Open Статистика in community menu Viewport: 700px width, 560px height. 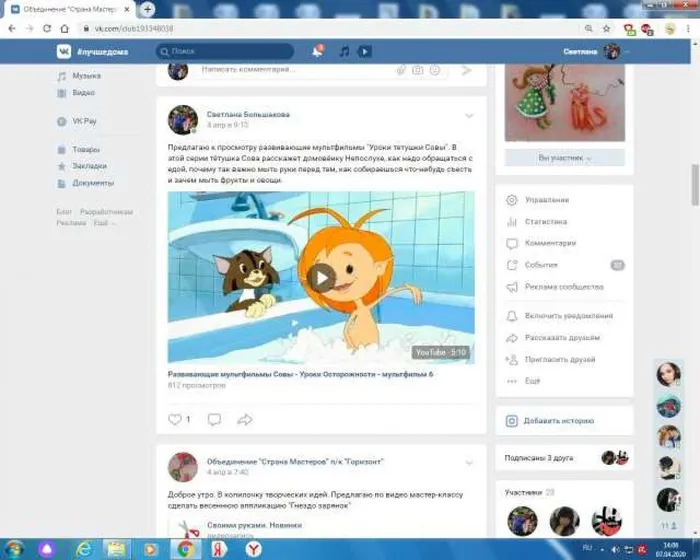(546, 222)
